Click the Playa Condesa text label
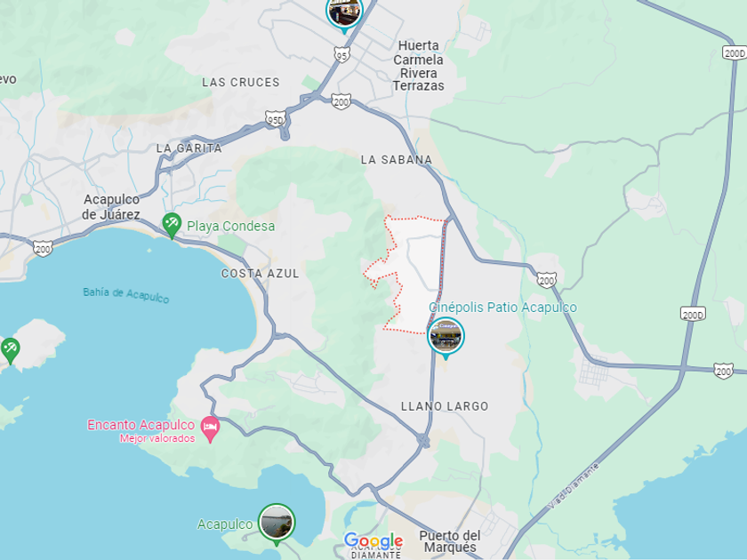The height and width of the screenshot is (560, 747). coord(230,226)
